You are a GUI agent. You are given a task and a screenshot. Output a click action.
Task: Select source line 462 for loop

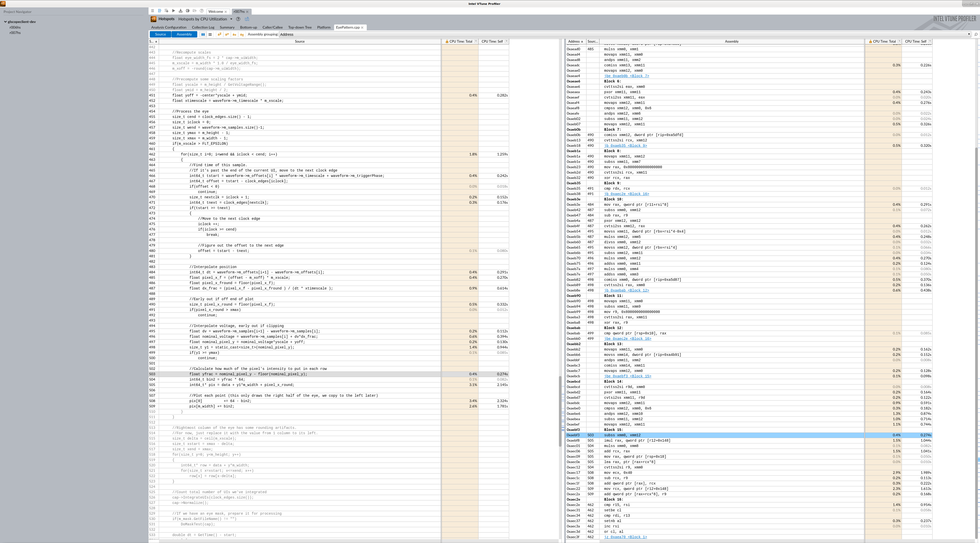[329, 154]
